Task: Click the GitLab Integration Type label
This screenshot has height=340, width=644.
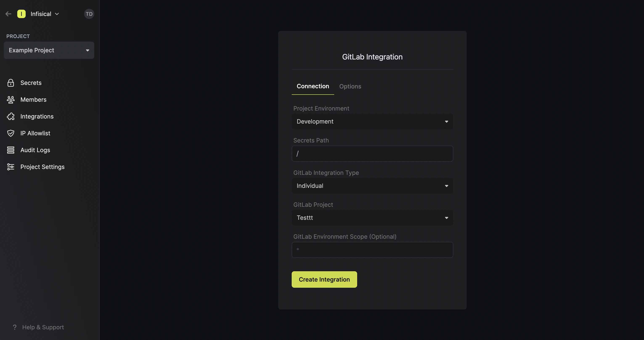Action: pyautogui.click(x=326, y=173)
